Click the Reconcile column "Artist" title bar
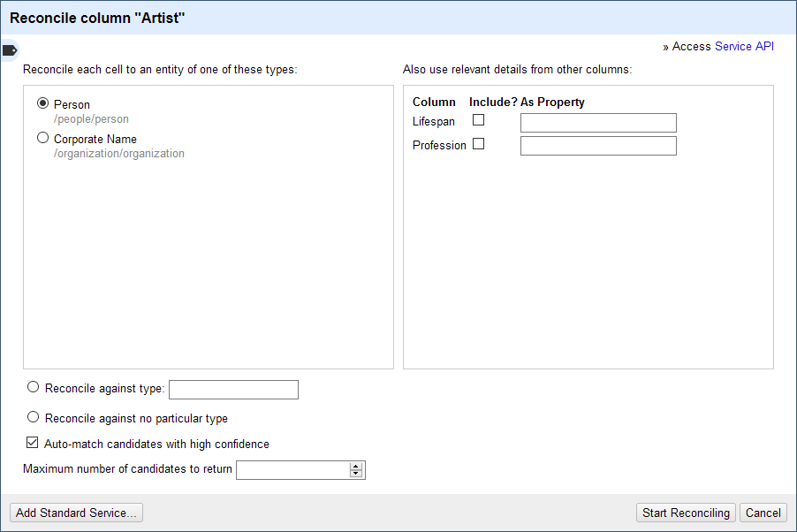This screenshot has width=797, height=532. (x=398, y=18)
